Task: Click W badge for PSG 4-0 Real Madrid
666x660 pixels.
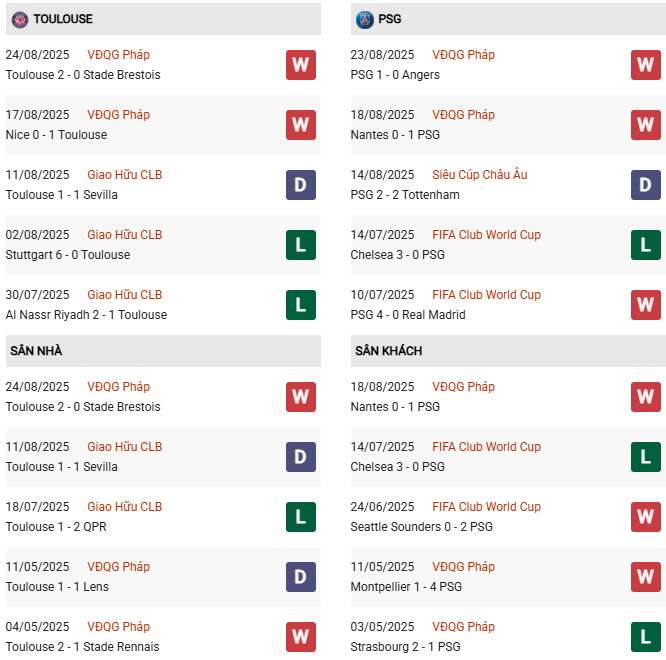Action: pos(646,305)
